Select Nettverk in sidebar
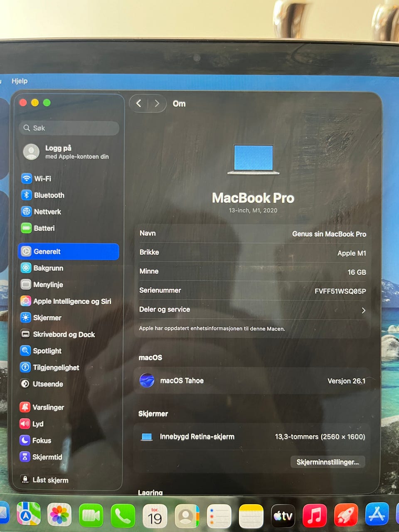Screen dimensions: 399x532 click(41, 212)
